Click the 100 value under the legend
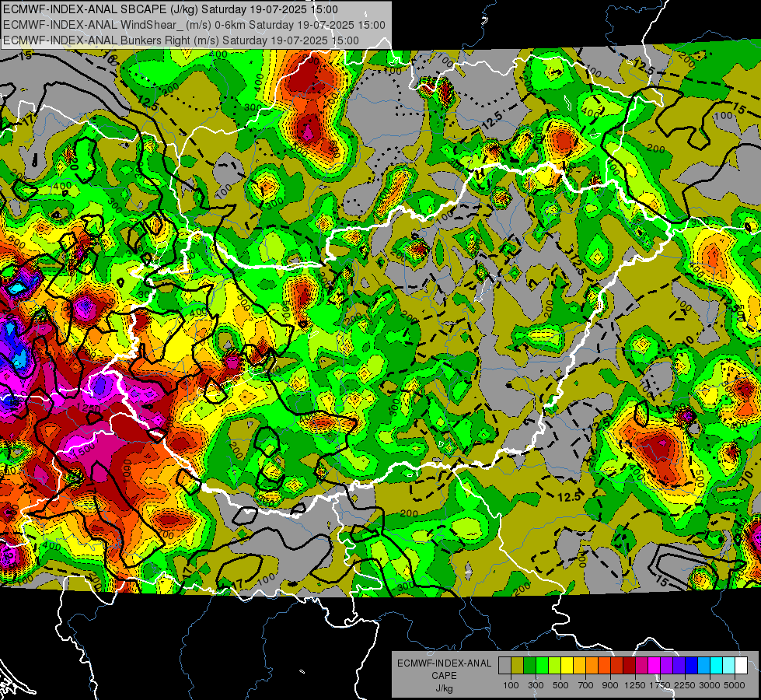This screenshot has width=761, height=700. [511, 685]
